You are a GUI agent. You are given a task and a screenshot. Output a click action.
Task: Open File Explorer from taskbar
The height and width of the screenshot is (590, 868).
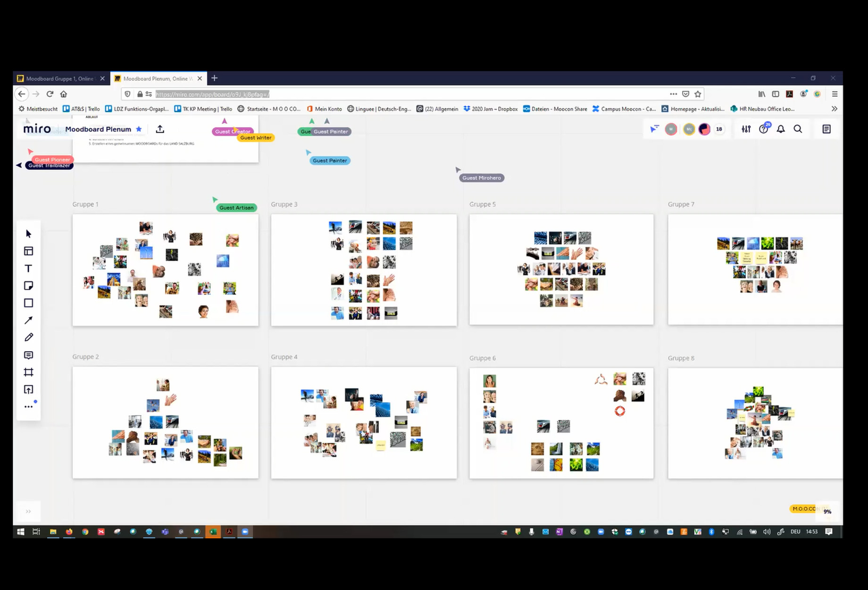53,531
